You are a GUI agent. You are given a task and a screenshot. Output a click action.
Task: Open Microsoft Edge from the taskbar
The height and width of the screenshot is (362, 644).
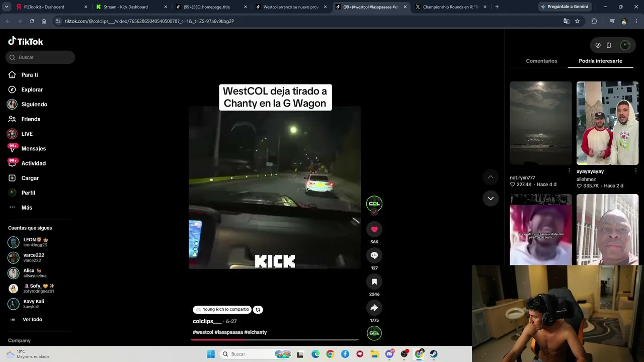tap(315, 354)
